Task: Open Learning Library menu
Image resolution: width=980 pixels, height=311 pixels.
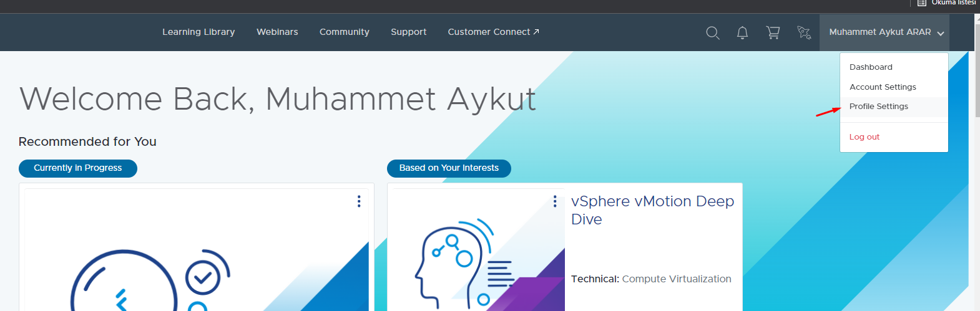Action: click(198, 32)
